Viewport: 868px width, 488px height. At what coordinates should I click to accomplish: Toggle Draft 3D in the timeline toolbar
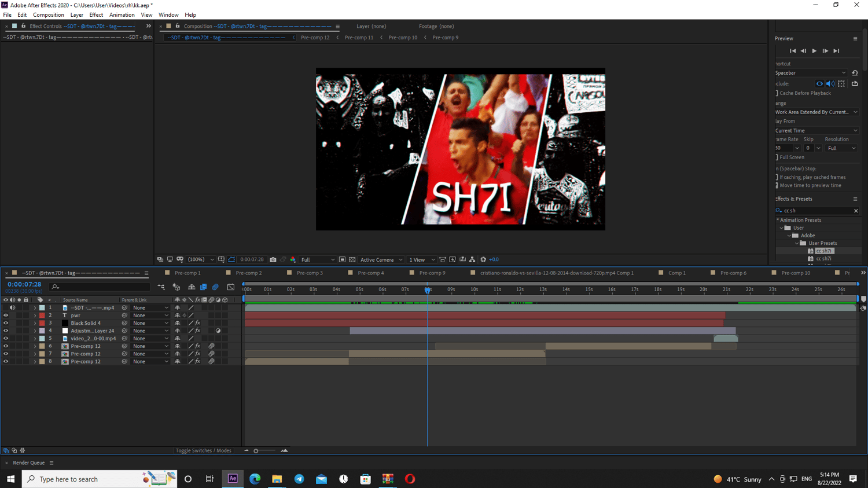click(176, 287)
